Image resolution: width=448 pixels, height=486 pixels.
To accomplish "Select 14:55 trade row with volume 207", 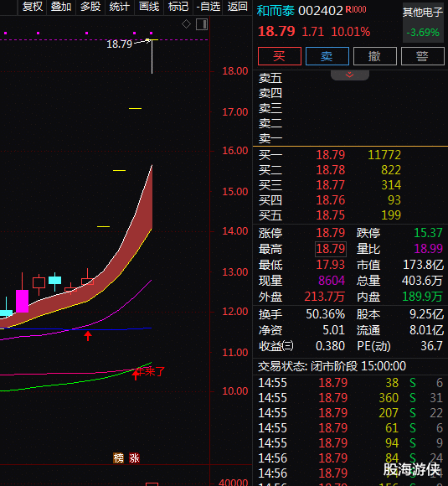I will click(x=350, y=413).
